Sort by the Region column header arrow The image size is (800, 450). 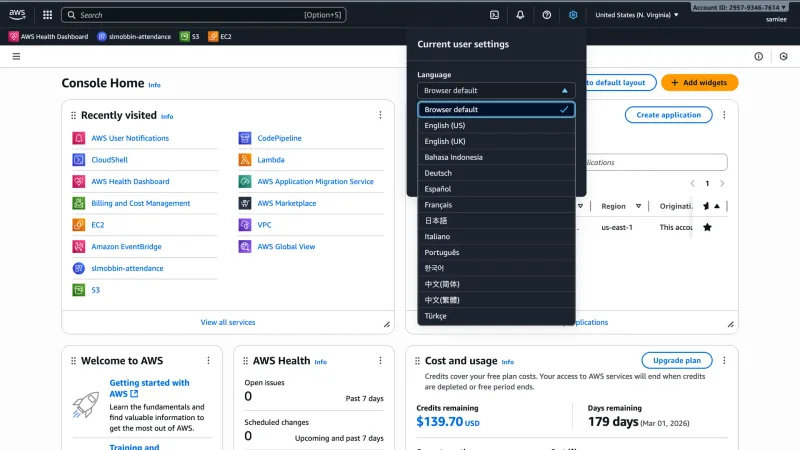pyautogui.click(x=638, y=206)
